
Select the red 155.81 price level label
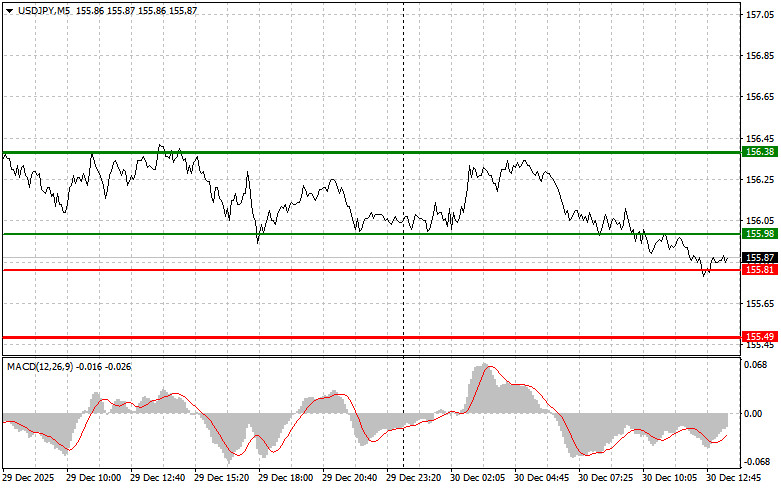point(760,269)
